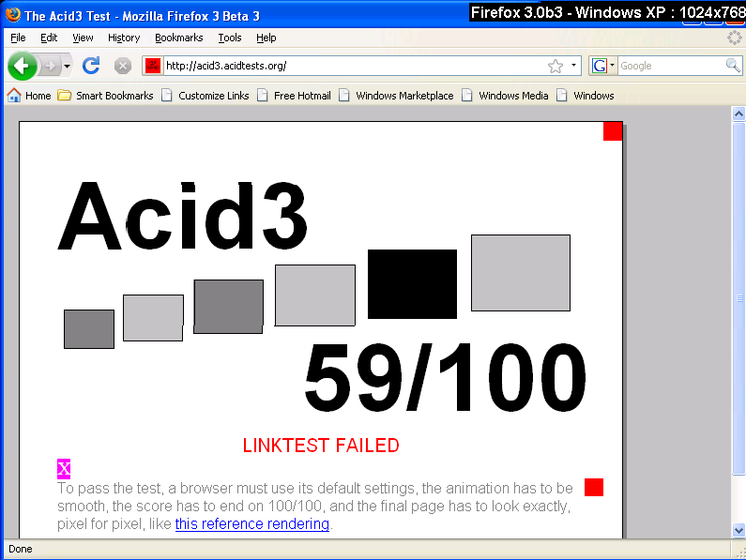746x560 pixels.
Task: Open the Free Hotmail bookmark
Action: [294, 96]
